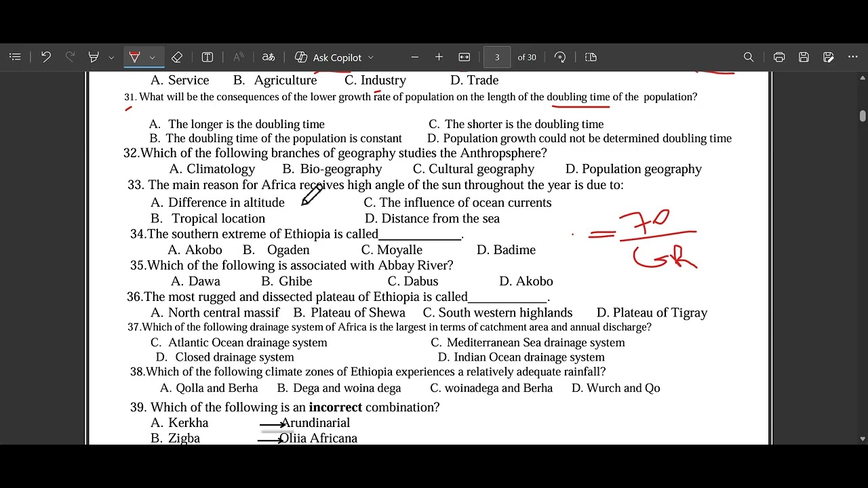Click 'Anthropsphere?' in question 32

pyautogui.click(x=504, y=153)
